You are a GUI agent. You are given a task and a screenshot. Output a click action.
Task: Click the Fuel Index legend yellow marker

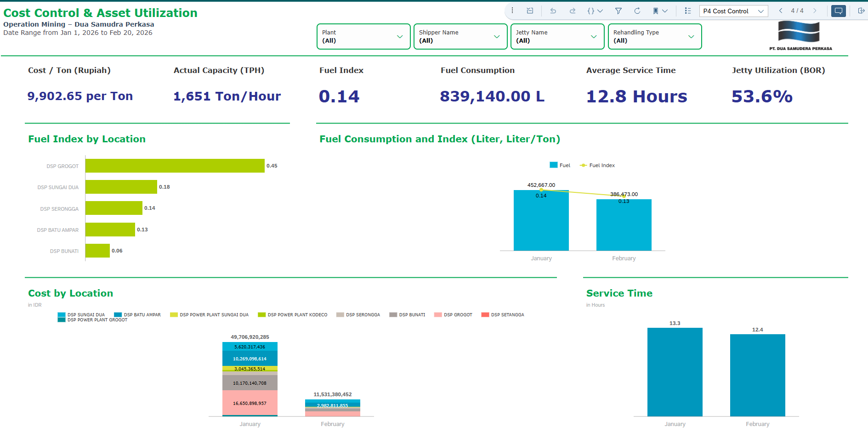tap(584, 165)
